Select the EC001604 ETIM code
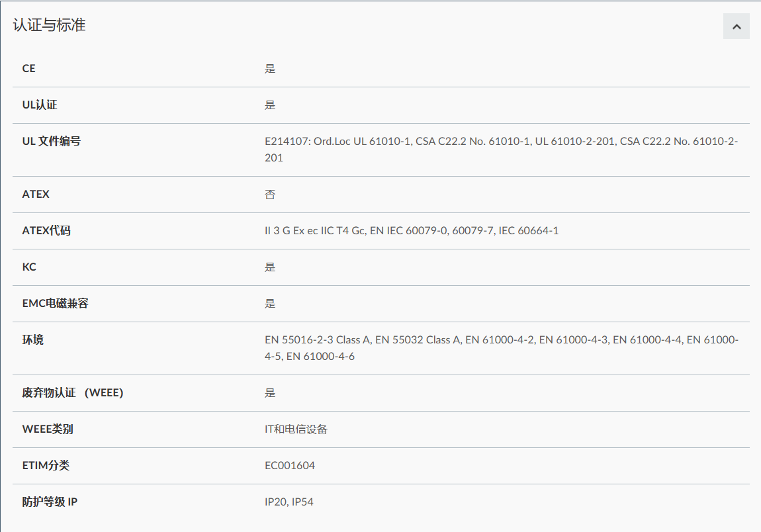761x532 pixels. (x=290, y=466)
